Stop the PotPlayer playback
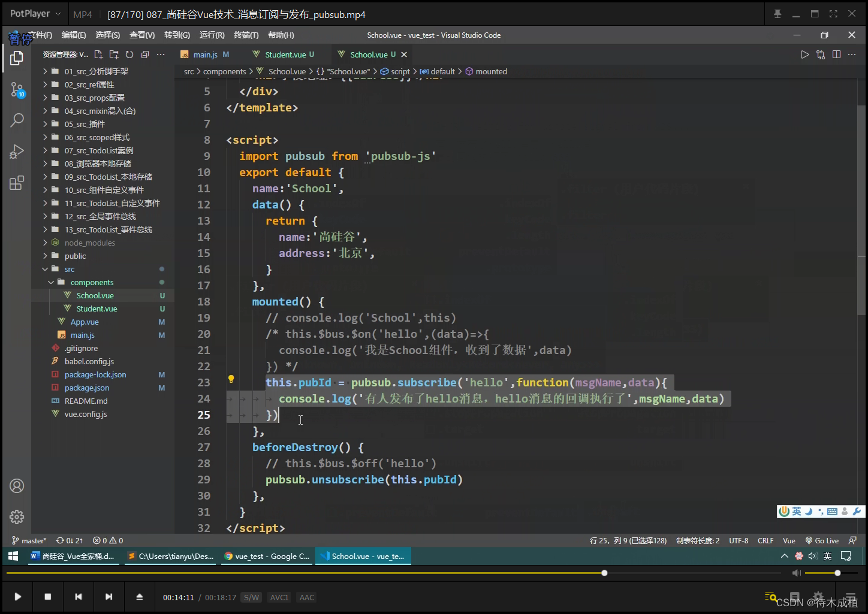 click(48, 597)
